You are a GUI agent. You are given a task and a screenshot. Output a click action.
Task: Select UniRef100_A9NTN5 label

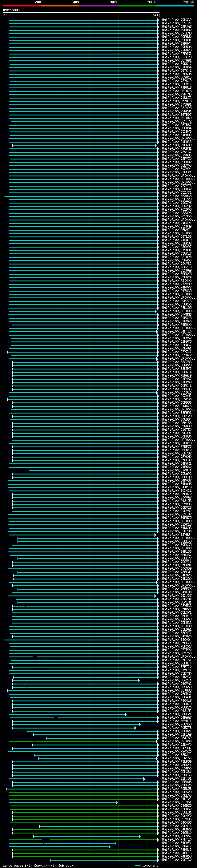(177, 94)
